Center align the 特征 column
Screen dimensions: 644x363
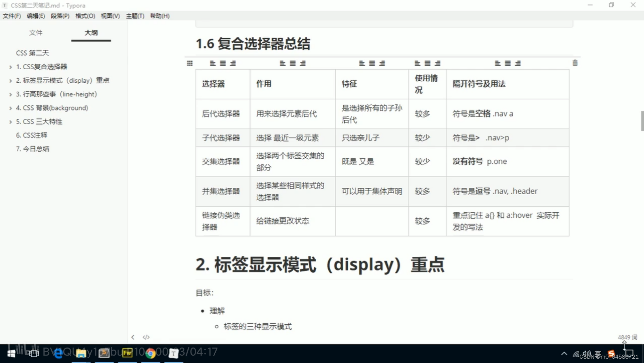(372, 63)
